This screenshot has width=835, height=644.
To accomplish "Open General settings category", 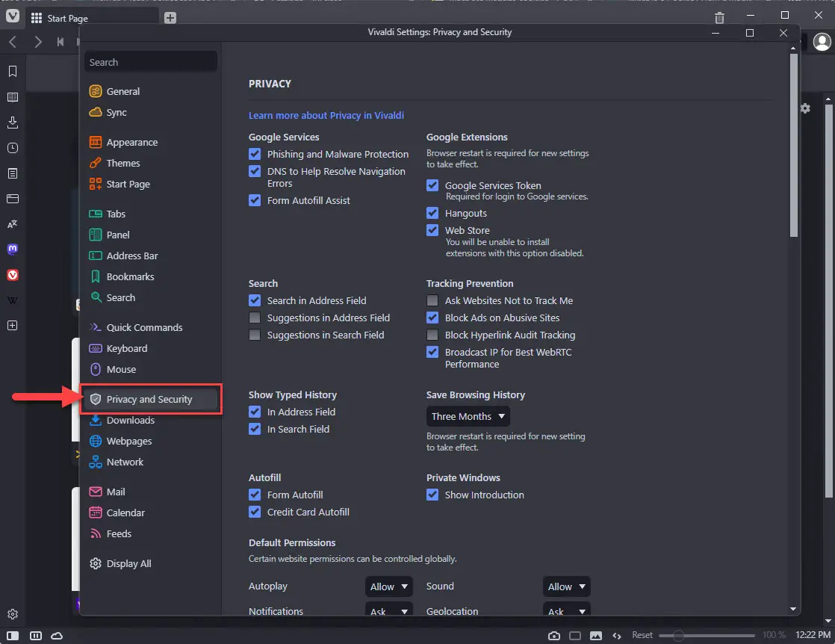I will 150,92.
